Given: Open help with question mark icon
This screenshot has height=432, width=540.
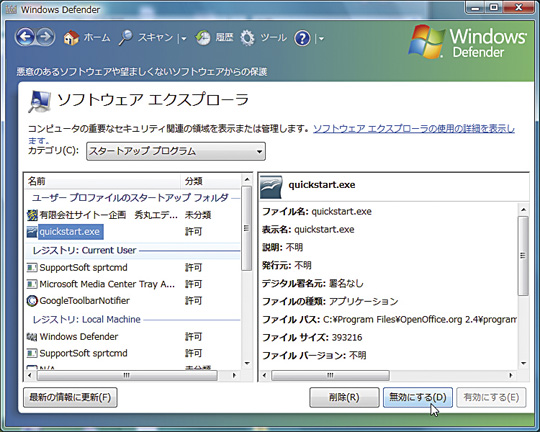Looking at the screenshot, I should [x=302, y=38].
